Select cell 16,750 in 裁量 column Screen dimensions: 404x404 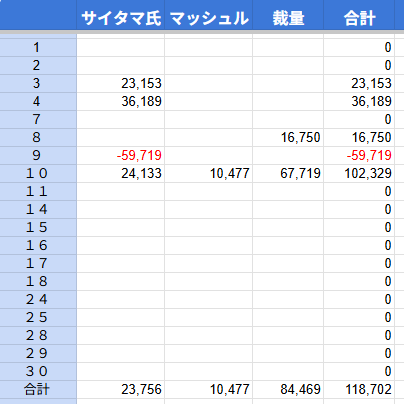pyautogui.click(x=288, y=137)
